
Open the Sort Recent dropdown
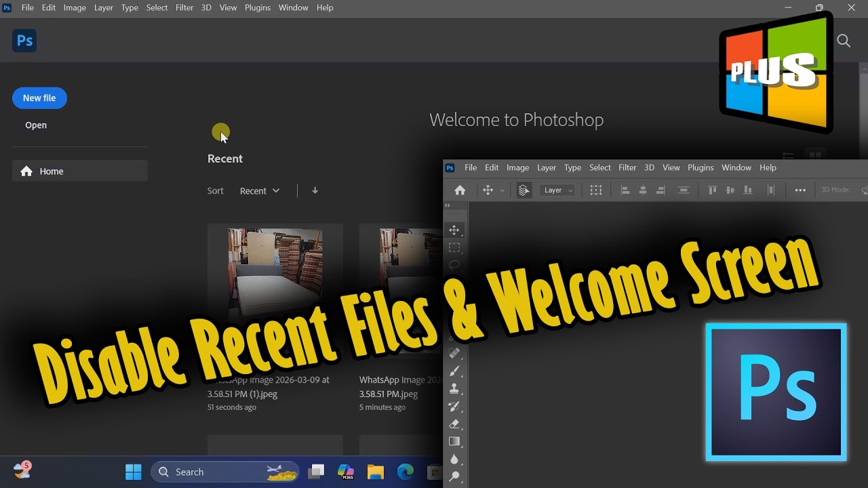pyautogui.click(x=260, y=191)
